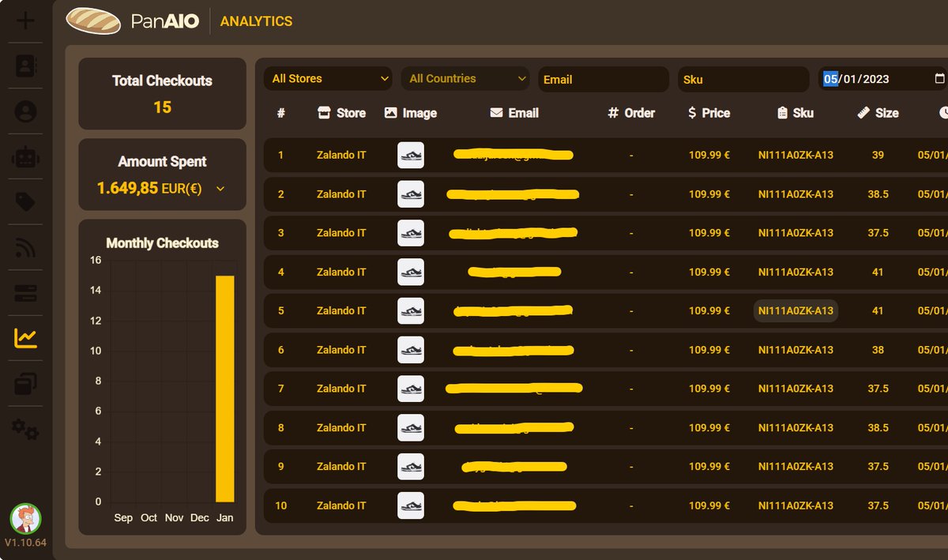The image size is (948, 560).
Task: Open the contacts book sidebar icon
Action: click(26, 66)
